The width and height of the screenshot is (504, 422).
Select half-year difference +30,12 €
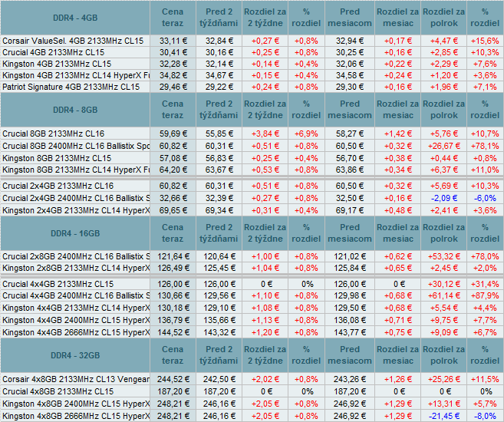tap(444, 284)
